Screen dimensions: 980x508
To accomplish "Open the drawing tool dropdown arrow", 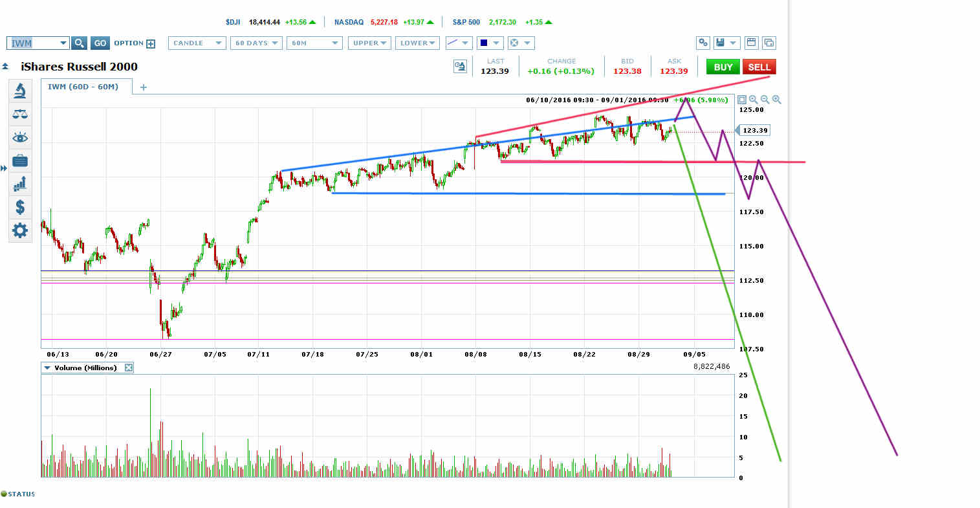I will (x=466, y=43).
